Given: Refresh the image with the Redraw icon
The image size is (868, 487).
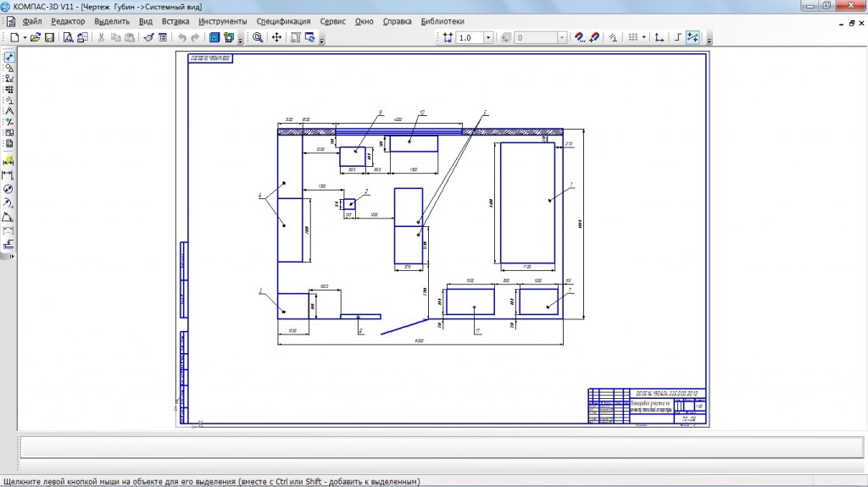Looking at the screenshot, I should [309, 37].
